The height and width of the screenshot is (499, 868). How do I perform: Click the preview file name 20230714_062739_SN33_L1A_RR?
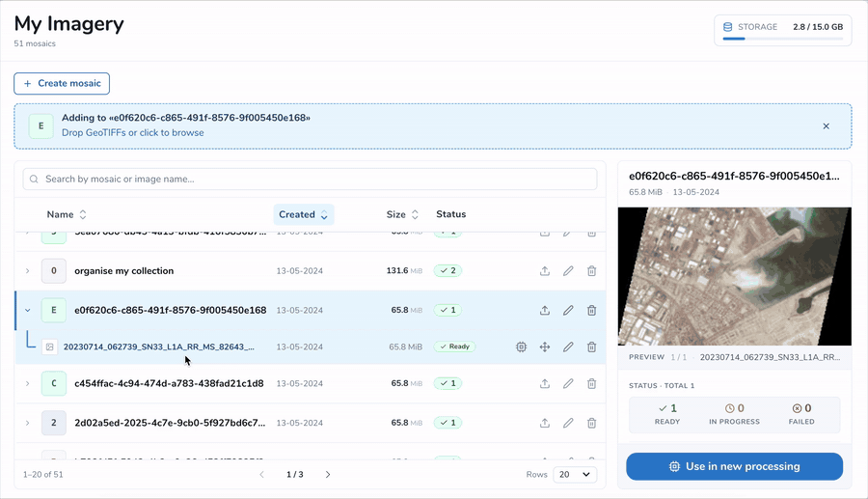click(770, 357)
